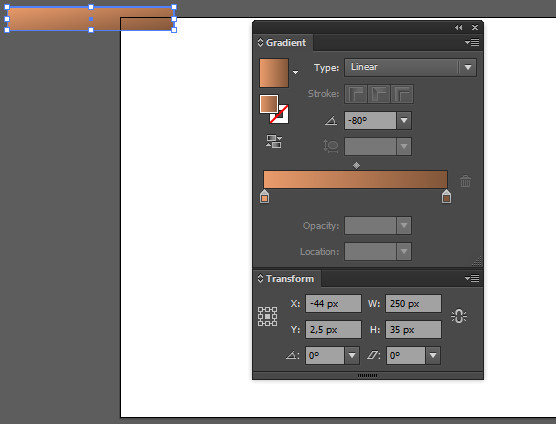Open the gradient Type dropdown showing Linear
The width and height of the screenshot is (556, 424).
point(410,67)
